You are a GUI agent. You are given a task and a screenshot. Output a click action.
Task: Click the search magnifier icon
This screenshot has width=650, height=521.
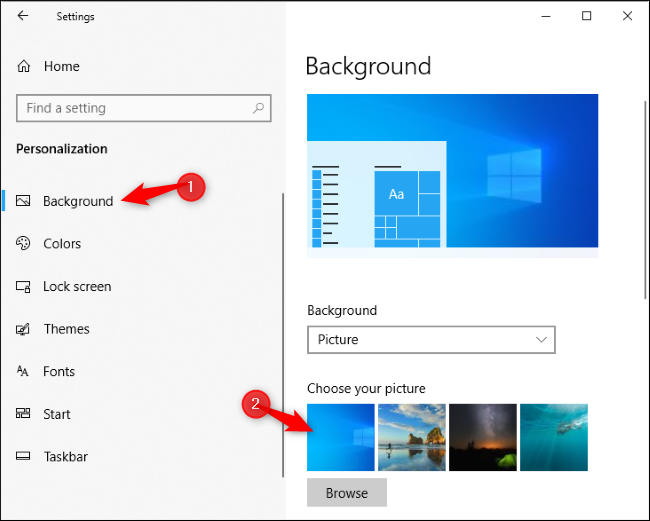coord(258,108)
